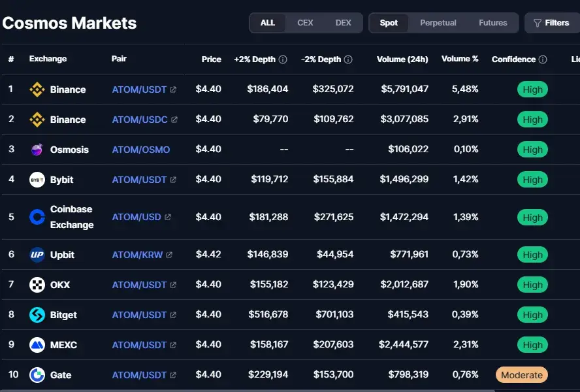Click the MEXC exchange logo

(x=37, y=344)
